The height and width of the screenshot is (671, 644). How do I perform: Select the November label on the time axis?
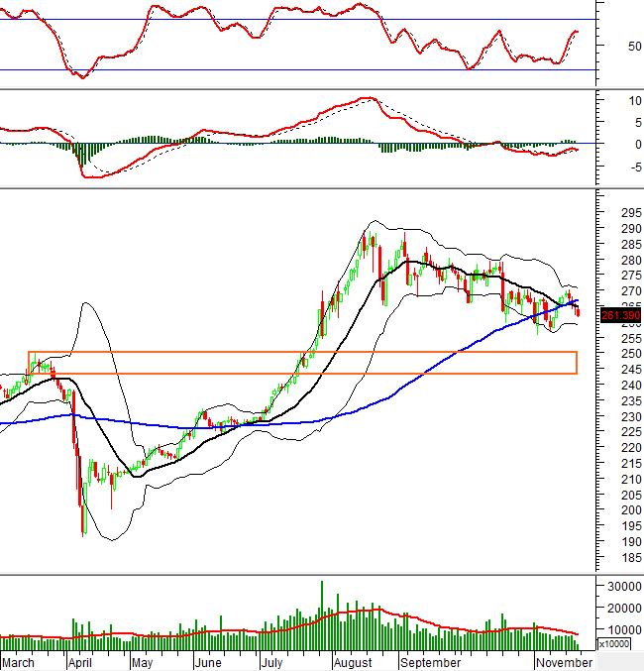tap(564, 661)
